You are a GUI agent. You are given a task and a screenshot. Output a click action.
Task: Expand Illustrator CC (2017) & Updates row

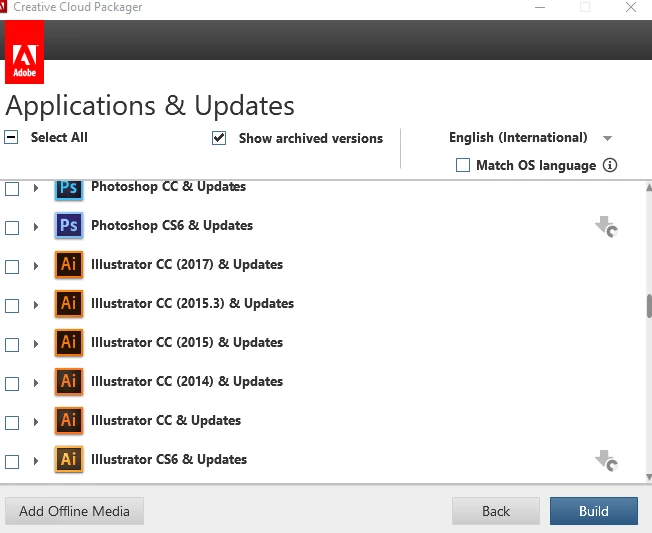click(36, 266)
